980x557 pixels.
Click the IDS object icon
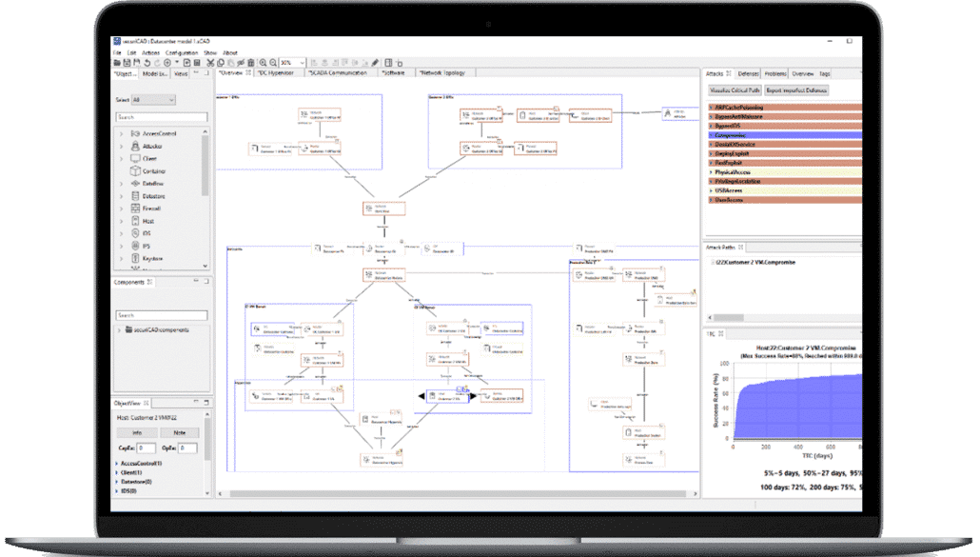coord(135,233)
